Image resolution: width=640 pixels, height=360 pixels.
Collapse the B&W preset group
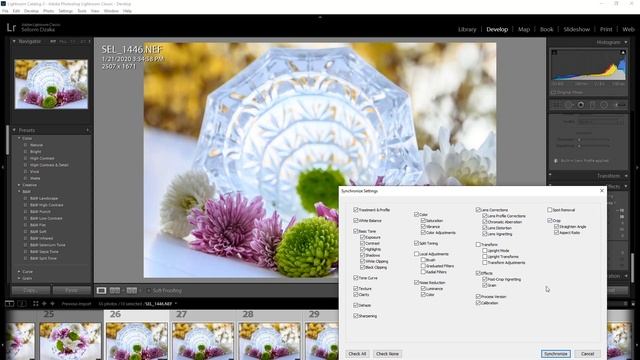(19, 191)
